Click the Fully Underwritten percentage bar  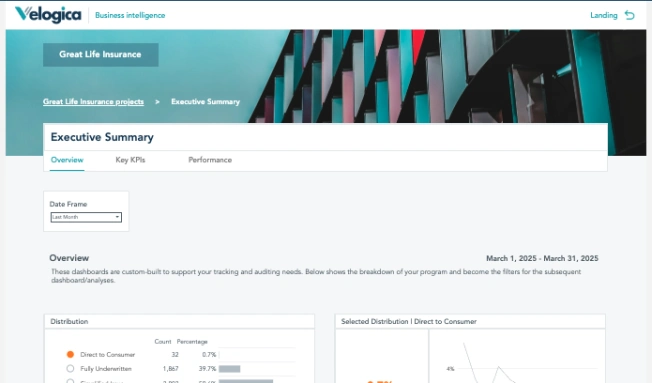[230, 369]
